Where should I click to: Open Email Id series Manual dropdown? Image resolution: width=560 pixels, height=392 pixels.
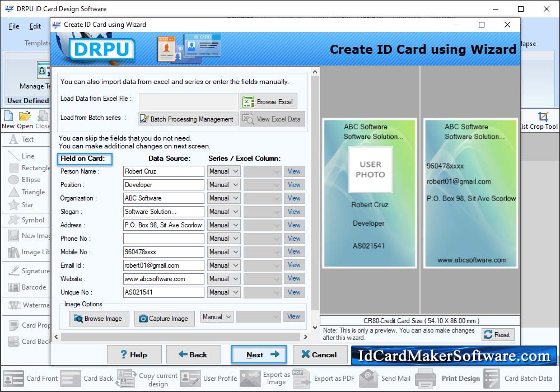pos(223,265)
